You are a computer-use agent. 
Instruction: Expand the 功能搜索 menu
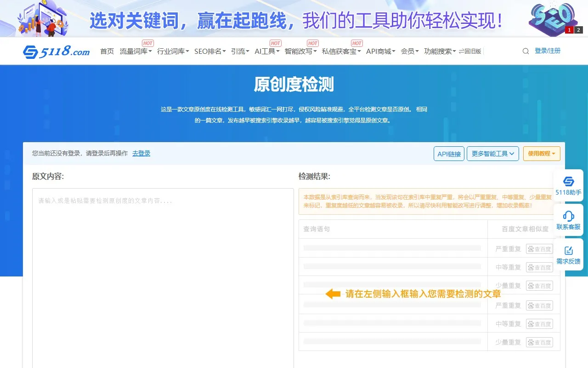pos(440,51)
